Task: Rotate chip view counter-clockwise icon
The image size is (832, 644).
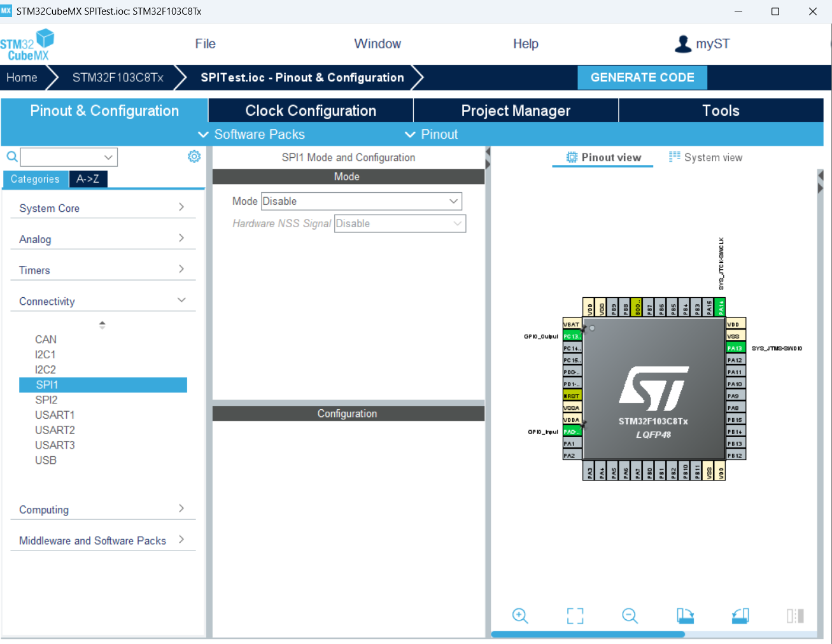Action: [740, 615]
